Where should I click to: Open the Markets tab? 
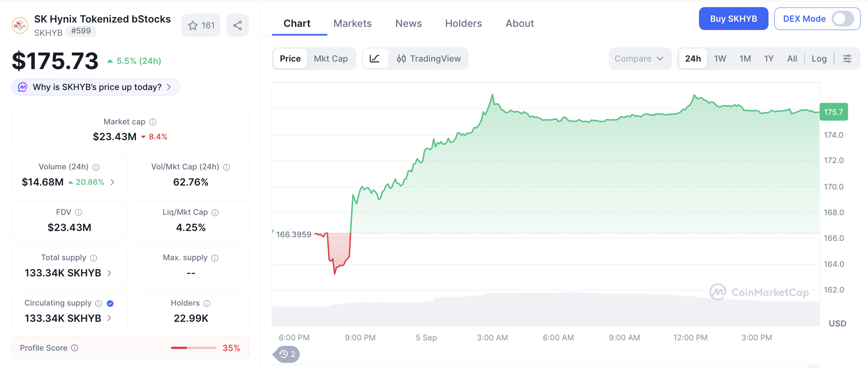[x=352, y=24]
